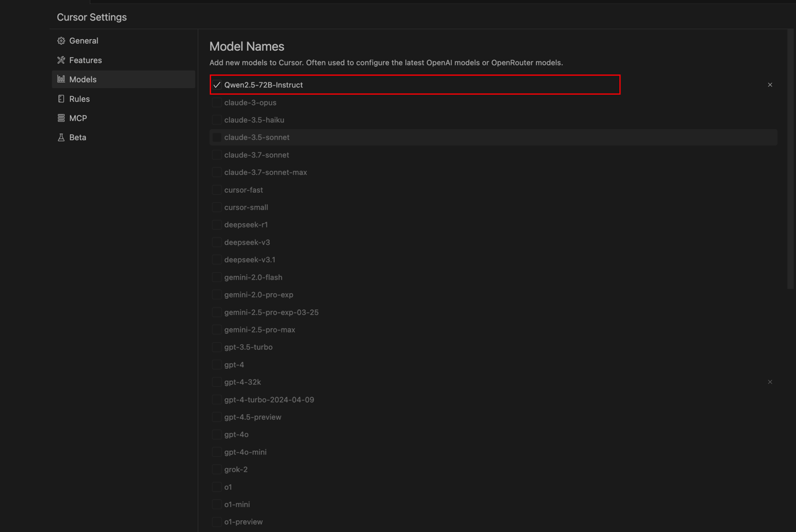Image resolution: width=796 pixels, height=532 pixels.
Task: Enable the deepseek-r1 model checkbox
Action: [217, 224]
